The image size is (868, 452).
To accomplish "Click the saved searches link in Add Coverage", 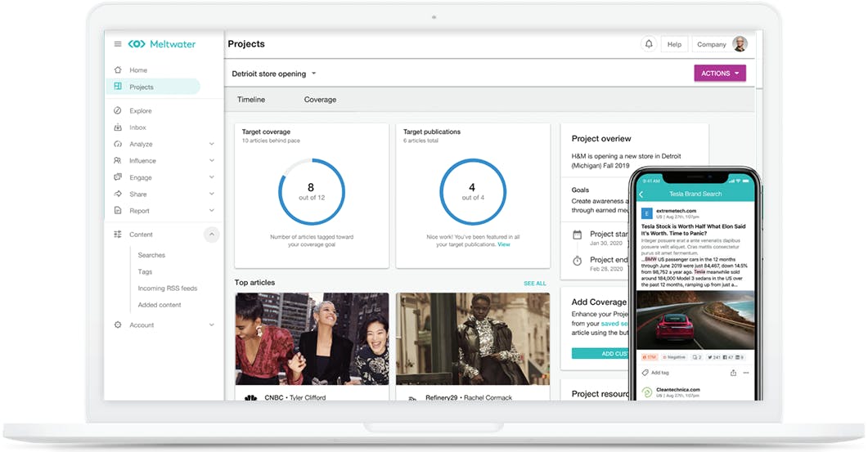I will 614,324.
